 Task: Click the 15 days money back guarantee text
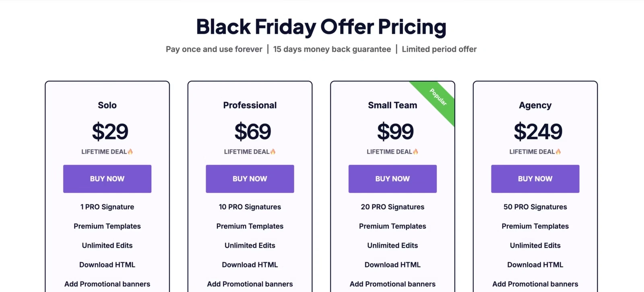coord(332,49)
